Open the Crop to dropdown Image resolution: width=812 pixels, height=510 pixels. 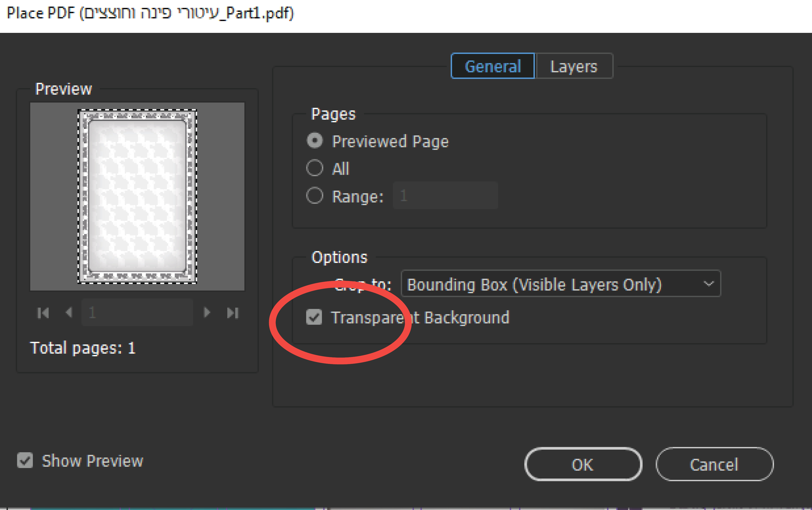(553, 284)
